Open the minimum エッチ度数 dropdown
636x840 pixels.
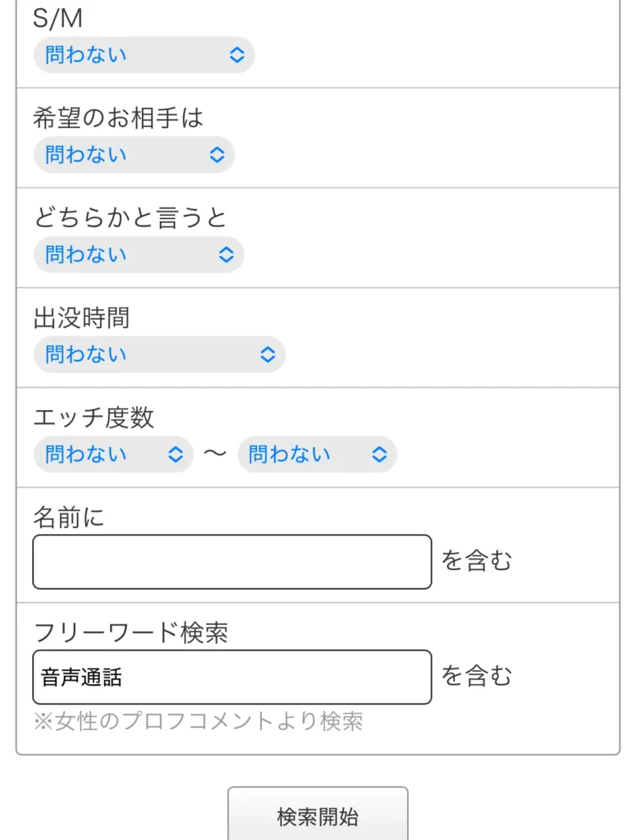coord(112,454)
